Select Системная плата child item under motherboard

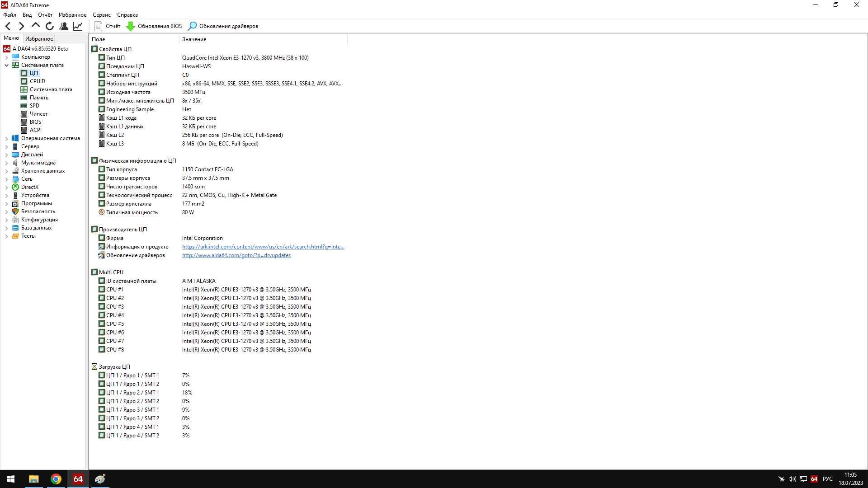(51, 89)
